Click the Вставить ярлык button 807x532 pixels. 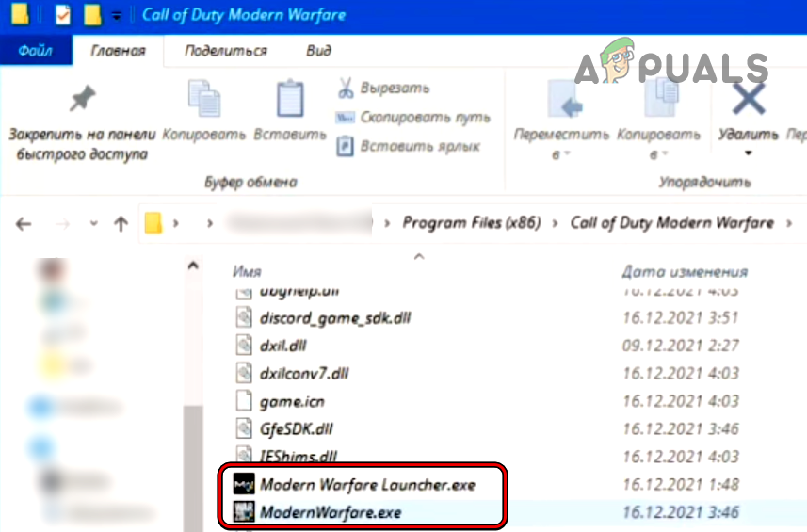tap(420, 147)
